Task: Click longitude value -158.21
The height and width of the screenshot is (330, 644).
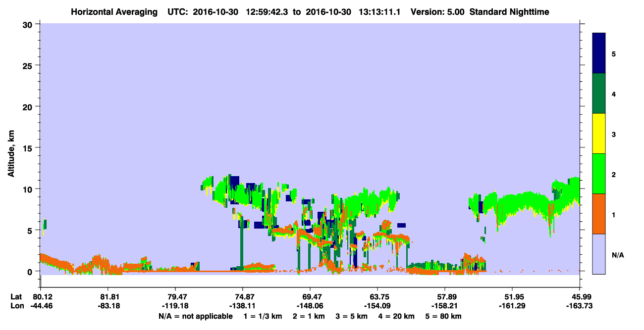Action: (444, 306)
